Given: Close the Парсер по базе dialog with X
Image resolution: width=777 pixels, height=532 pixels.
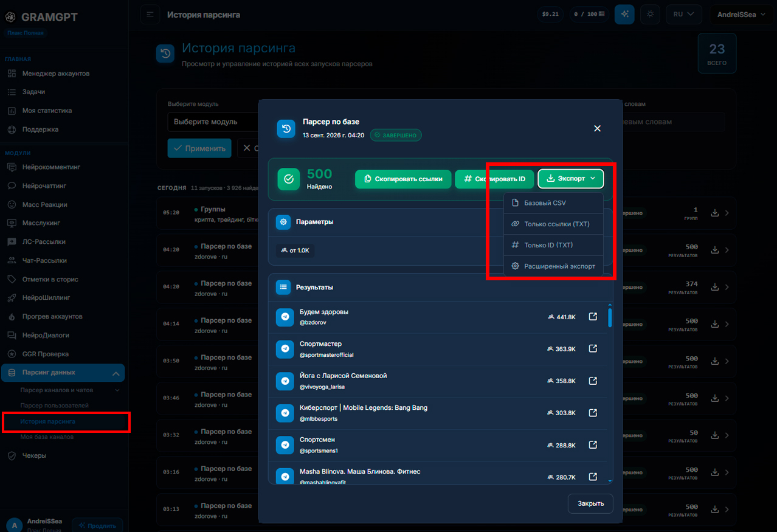Looking at the screenshot, I should [597, 128].
